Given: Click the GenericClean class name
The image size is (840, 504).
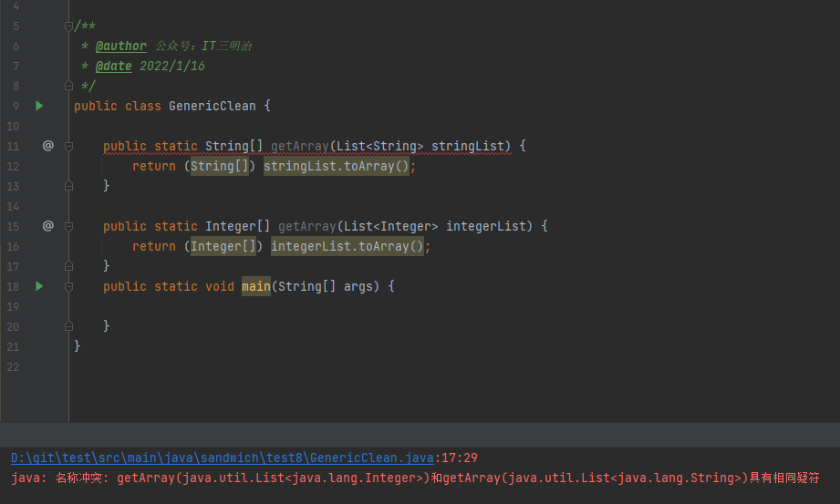Looking at the screenshot, I should tap(213, 106).
